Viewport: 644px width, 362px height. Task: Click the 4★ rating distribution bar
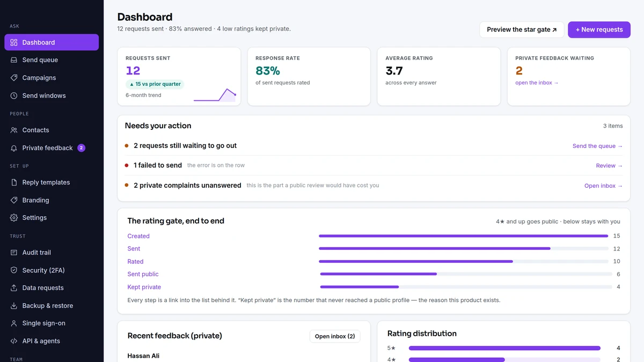504,360
